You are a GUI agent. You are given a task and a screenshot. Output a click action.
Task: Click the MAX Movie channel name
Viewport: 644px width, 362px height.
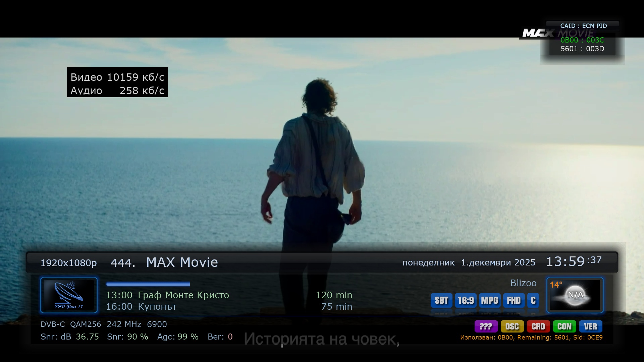point(182,262)
